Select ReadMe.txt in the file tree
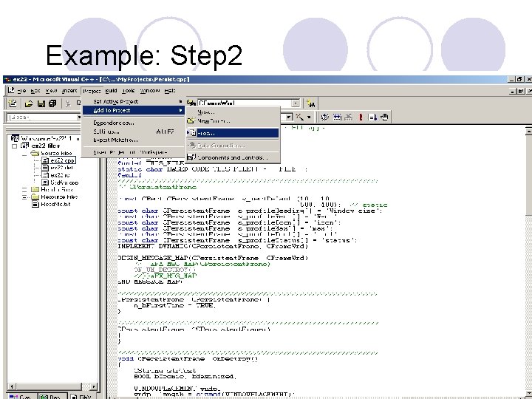Viewport: 532px width, 399px height. 51,204
